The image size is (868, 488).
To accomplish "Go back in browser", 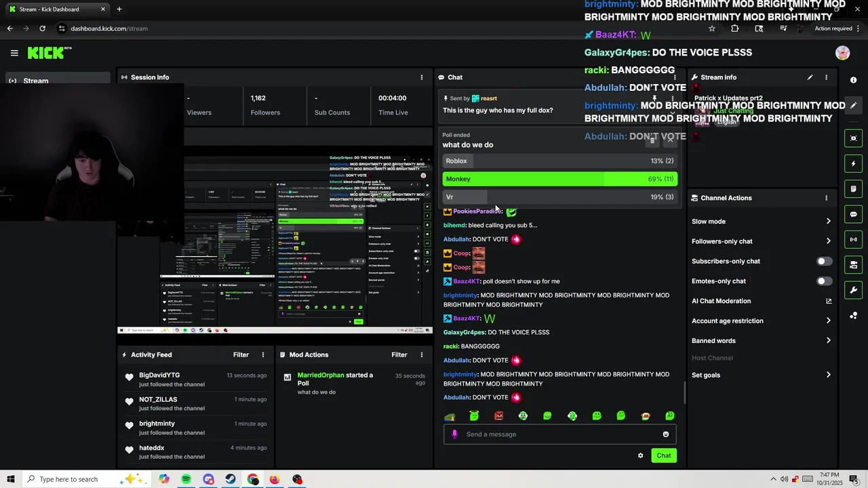I will (9, 28).
